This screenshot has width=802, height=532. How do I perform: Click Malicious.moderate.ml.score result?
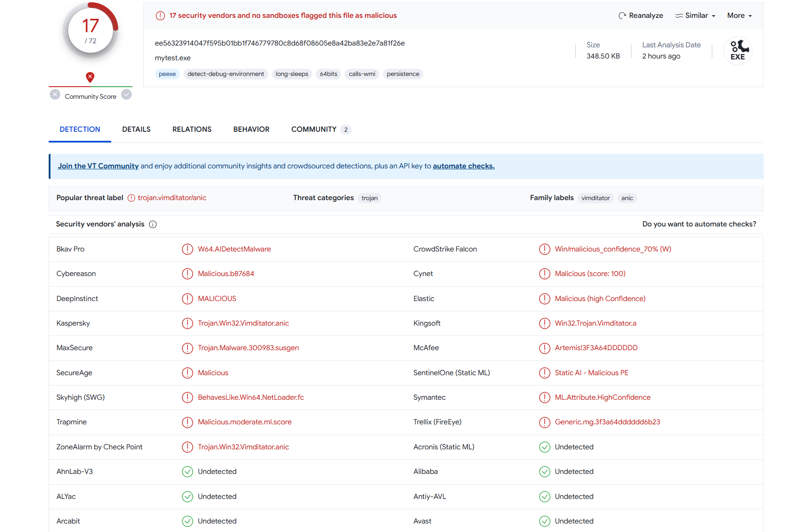[x=245, y=422]
